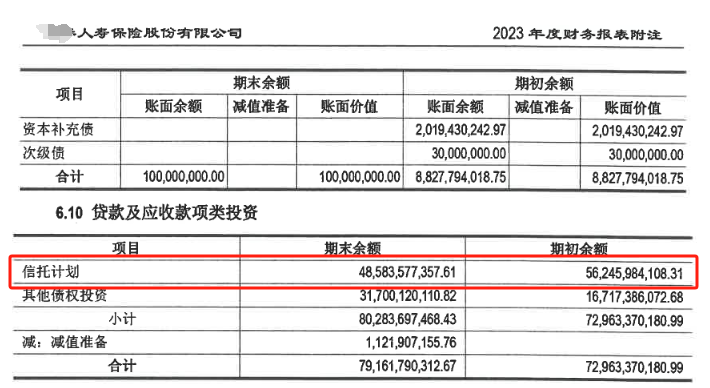Click 72,963,370,180.99 in the 小计 row
This screenshot has height=388, width=710.
click(x=634, y=321)
